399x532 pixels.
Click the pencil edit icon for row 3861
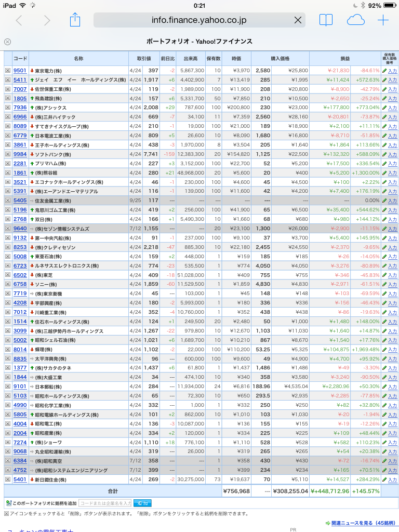tap(384, 145)
